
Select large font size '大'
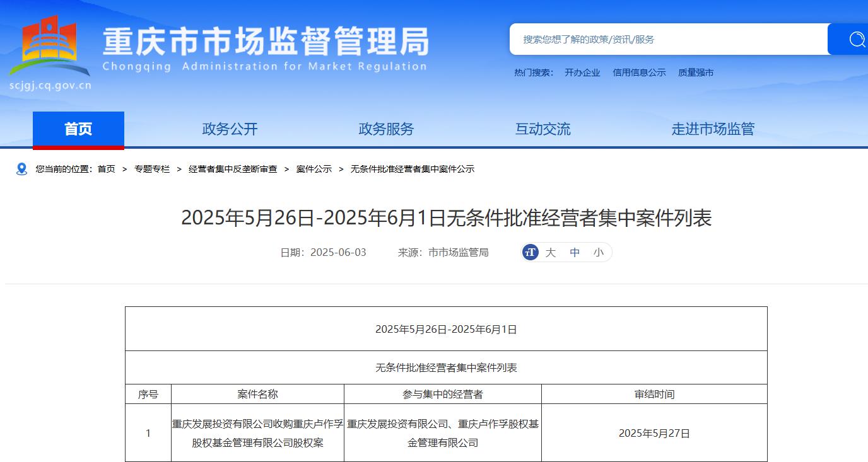(x=551, y=252)
